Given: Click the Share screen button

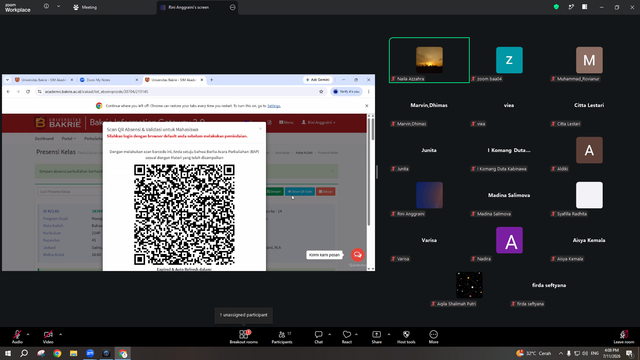Looking at the screenshot, I should tap(376, 337).
